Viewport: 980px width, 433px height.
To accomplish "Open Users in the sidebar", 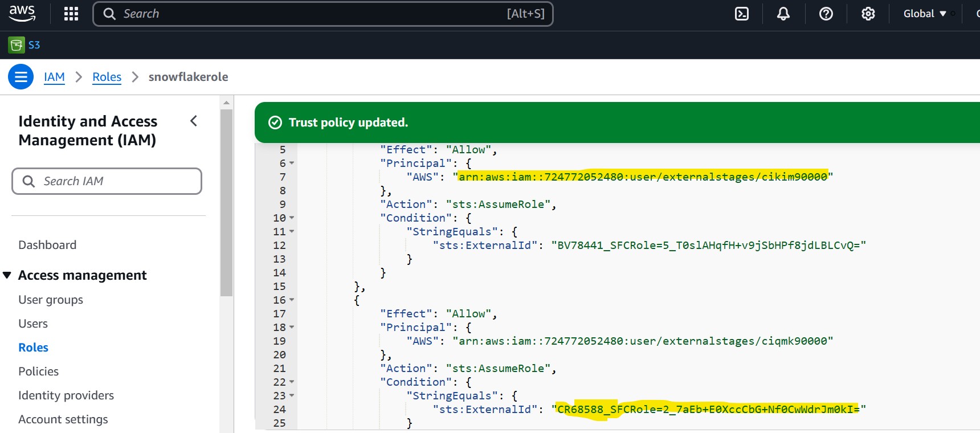I will pos(33,324).
